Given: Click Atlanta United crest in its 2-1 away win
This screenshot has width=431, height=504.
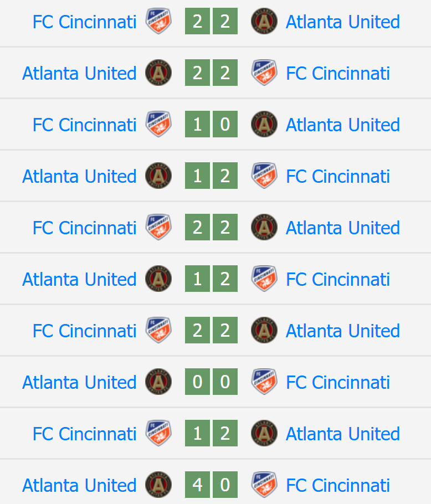Looking at the screenshot, I should tap(264, 434).
